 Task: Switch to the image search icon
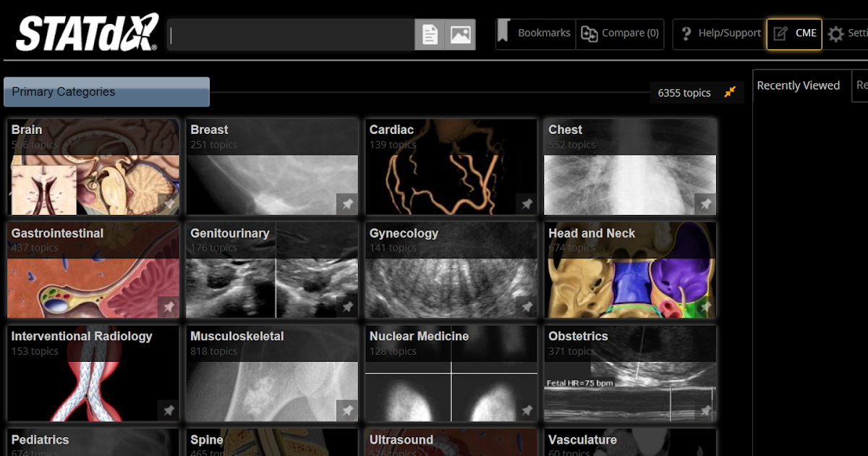[x=461, y=33]
